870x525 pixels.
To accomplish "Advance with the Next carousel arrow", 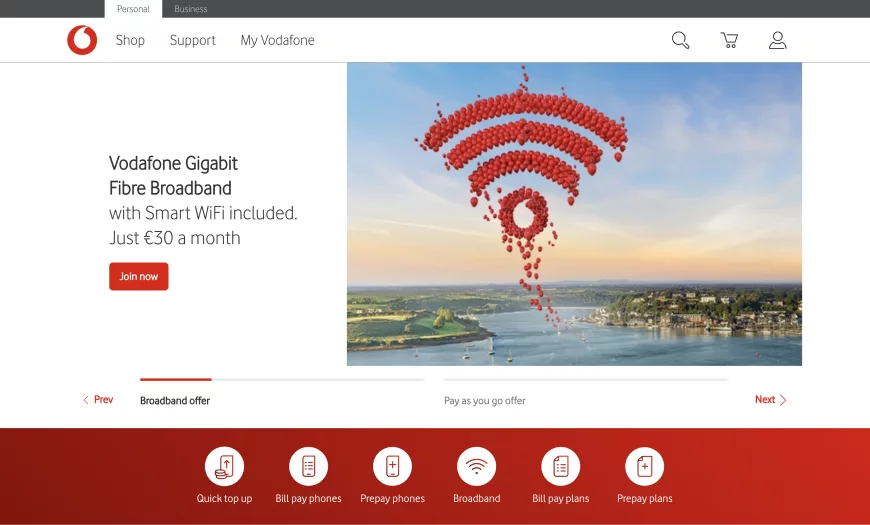I will pyautogui.click(x=771, y=400).
